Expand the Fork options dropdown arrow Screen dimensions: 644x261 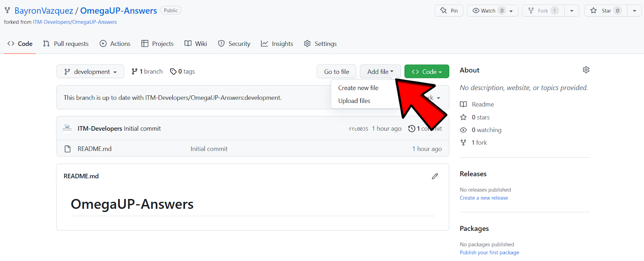pos(572,11)
